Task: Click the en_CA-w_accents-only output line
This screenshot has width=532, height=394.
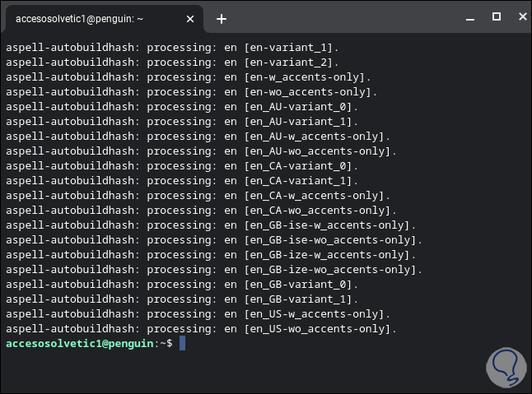Action: (x=198, y=196)
